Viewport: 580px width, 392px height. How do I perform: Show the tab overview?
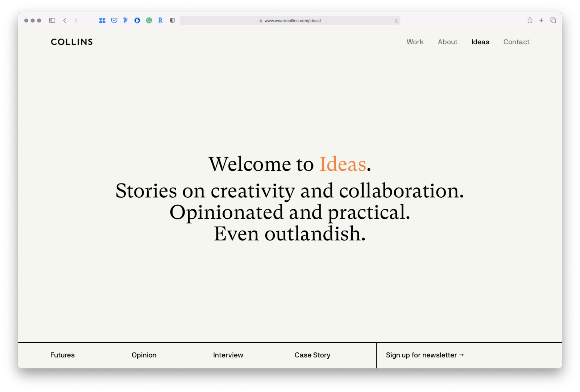[x=553, y=21]
